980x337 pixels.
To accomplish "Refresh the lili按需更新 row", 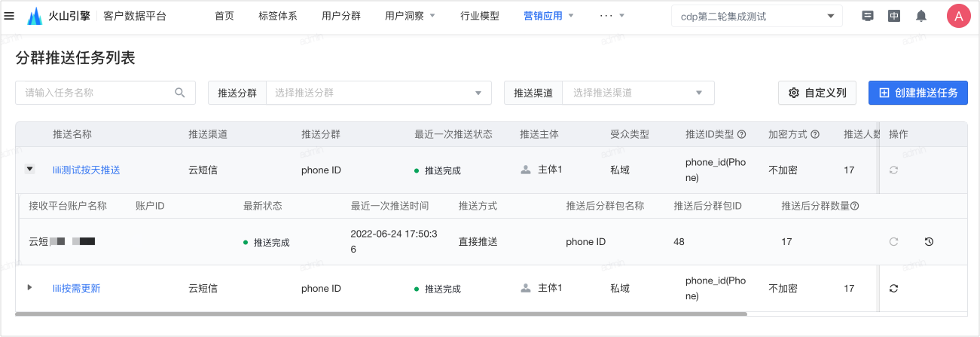I will pos(893,288).
